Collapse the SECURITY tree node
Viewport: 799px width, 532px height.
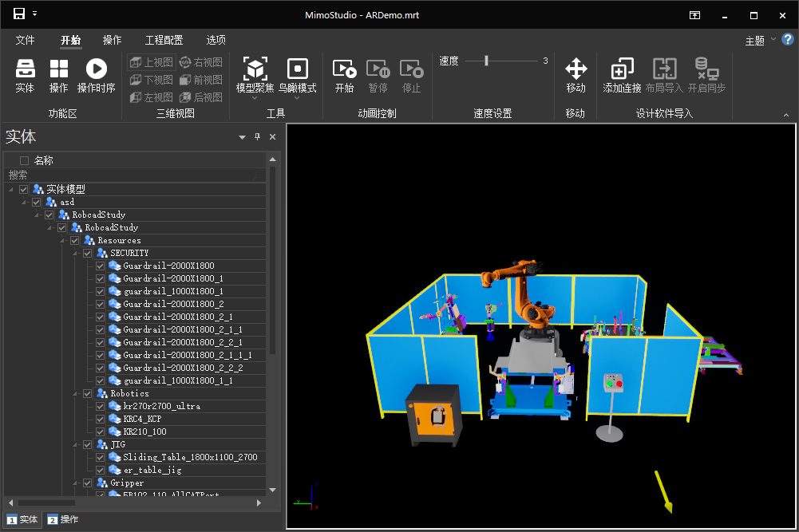tap(75, 253)
